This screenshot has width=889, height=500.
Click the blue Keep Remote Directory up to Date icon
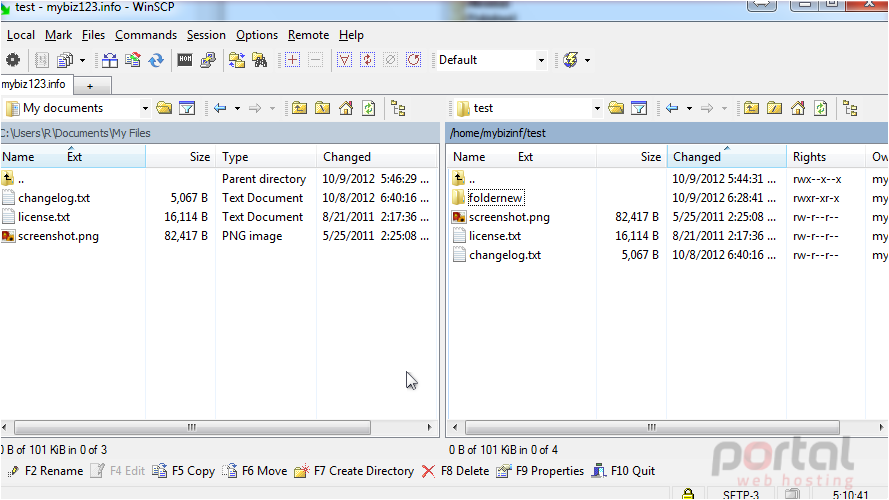coord(156,60)
